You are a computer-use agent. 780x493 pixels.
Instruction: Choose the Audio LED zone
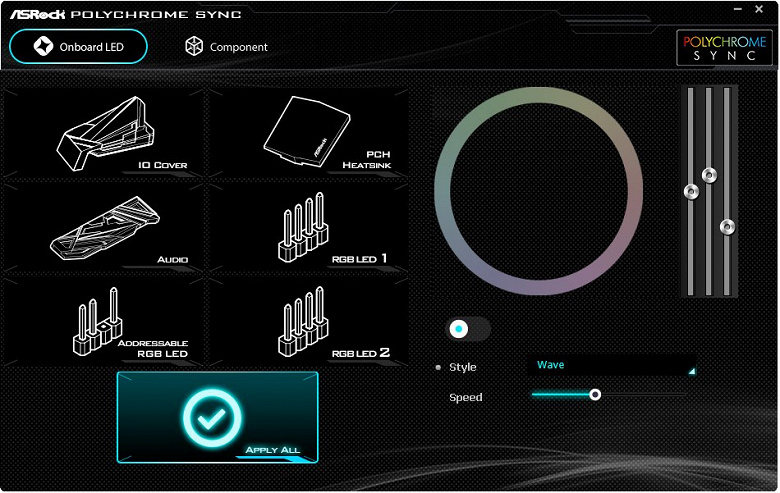click(x=103, y=228)
